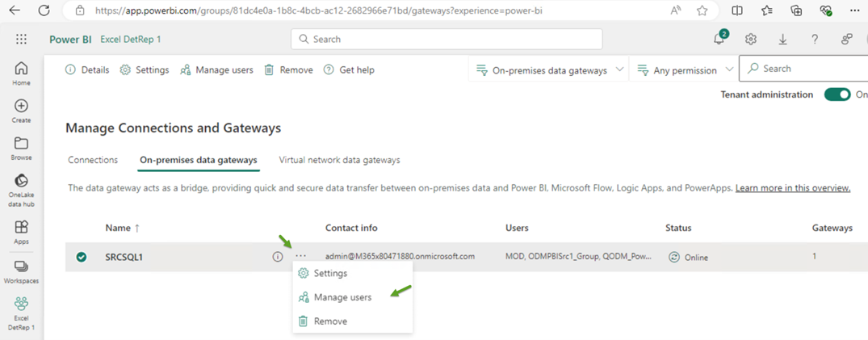Open Browse in left navigation
The height and width of the screenshot is (340, 868).
click(x=21, y=148)
